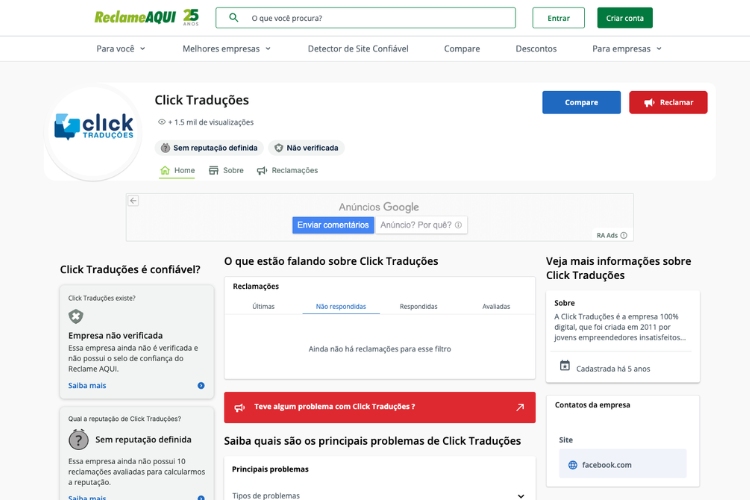Open the facebook.com site link
The image size is (750, 500).
tap(623, 465)
